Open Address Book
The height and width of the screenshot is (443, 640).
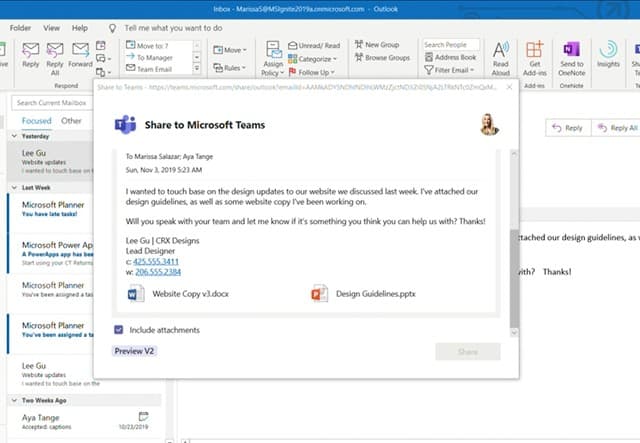pyautogui.click(x=451, y=57)
